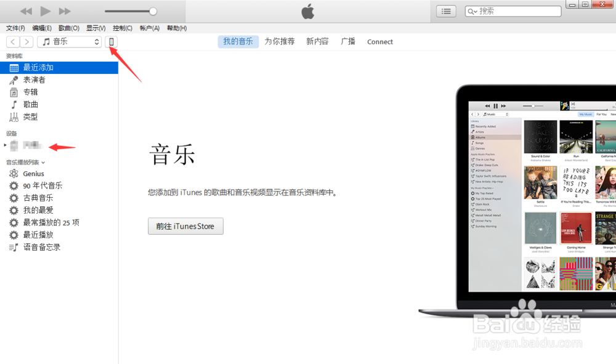The height and width of the screenshot is (364, 616).
Task: Click the Genius atom icon
Action: click(14, 174)
